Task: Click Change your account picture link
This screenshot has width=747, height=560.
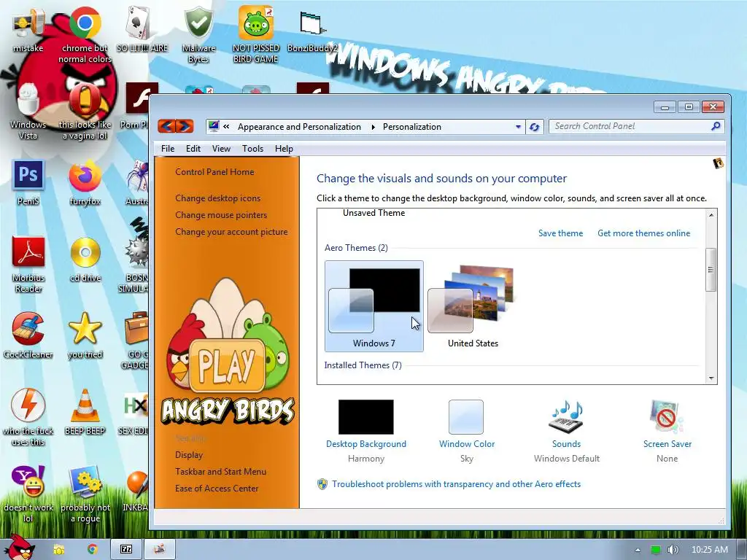Action: [x=231, y=232]
